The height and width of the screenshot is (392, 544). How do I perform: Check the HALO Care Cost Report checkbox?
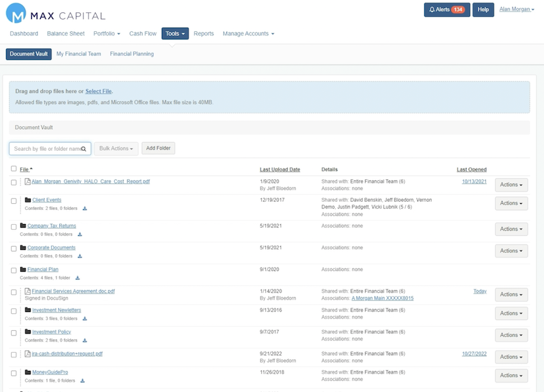[14, 183]
